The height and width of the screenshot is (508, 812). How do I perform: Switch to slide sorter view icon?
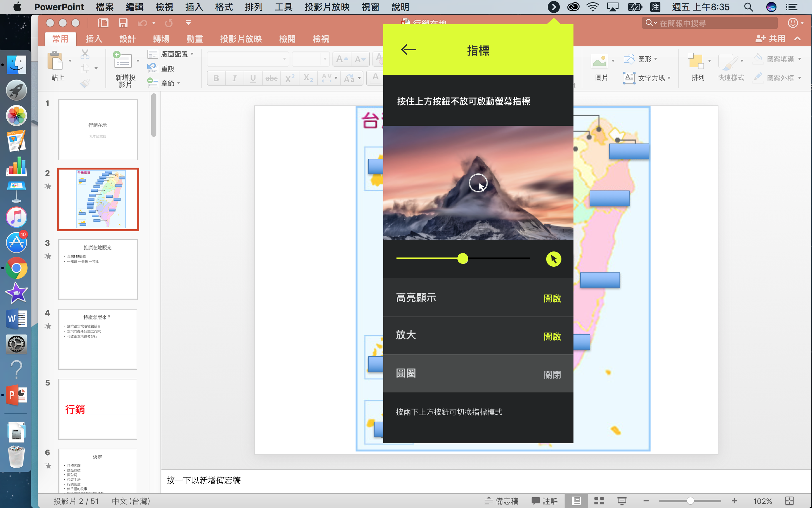tap(599, 501)
